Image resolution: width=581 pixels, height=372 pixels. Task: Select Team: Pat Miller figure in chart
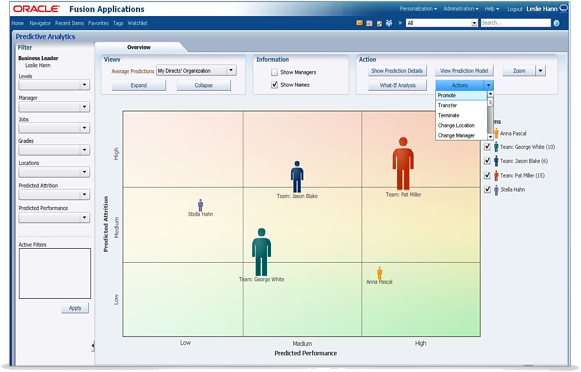(x=403, y=163)
